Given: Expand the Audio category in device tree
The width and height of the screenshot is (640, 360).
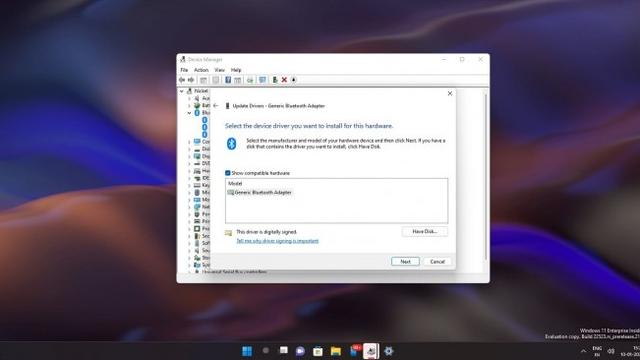Looking at the screenshot, I should [x=189, y=98].
